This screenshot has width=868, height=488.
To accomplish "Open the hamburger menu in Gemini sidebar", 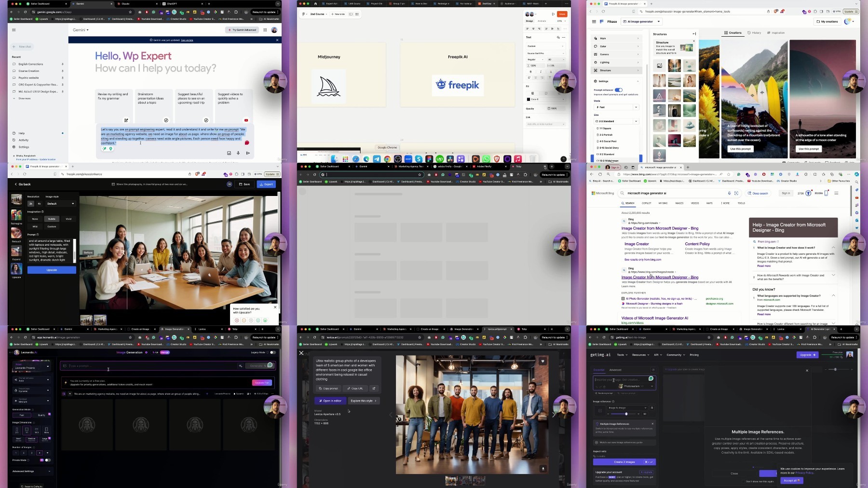I will click(x=14, y=30).
